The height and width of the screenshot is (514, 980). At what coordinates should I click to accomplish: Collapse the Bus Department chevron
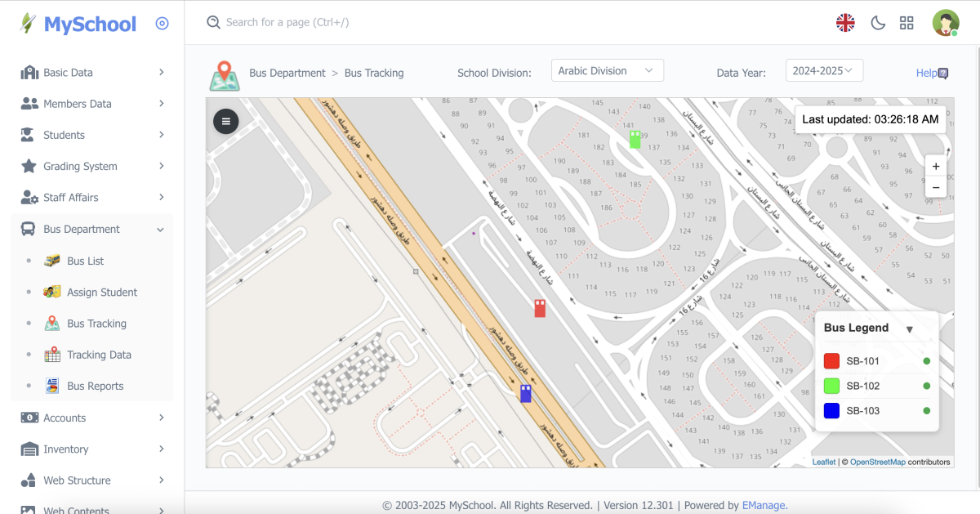click(x=161, y=230)
